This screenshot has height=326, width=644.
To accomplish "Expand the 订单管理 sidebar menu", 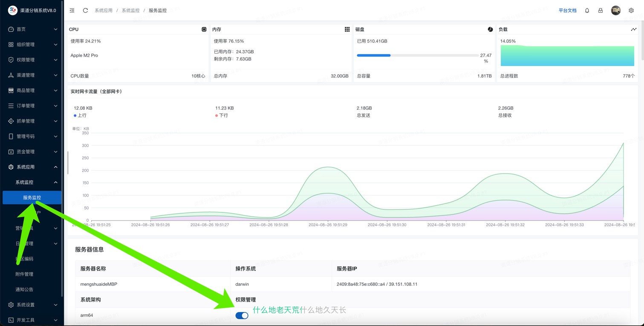I will [x=32, y=106].
